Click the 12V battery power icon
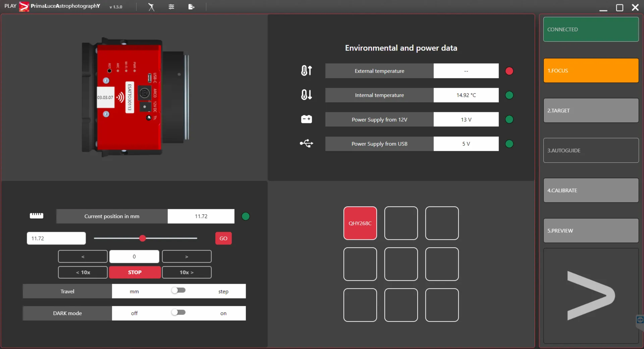Image resolution: width=644 pixels, height=349 pixels. coord(306,119)
